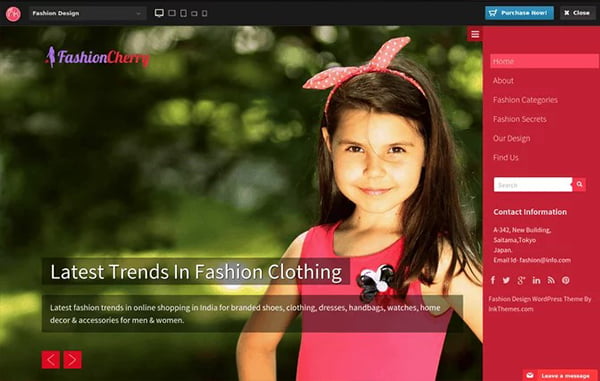Open the Google Plus social icon
Viewport: 600px width, 381px height.
521,280
